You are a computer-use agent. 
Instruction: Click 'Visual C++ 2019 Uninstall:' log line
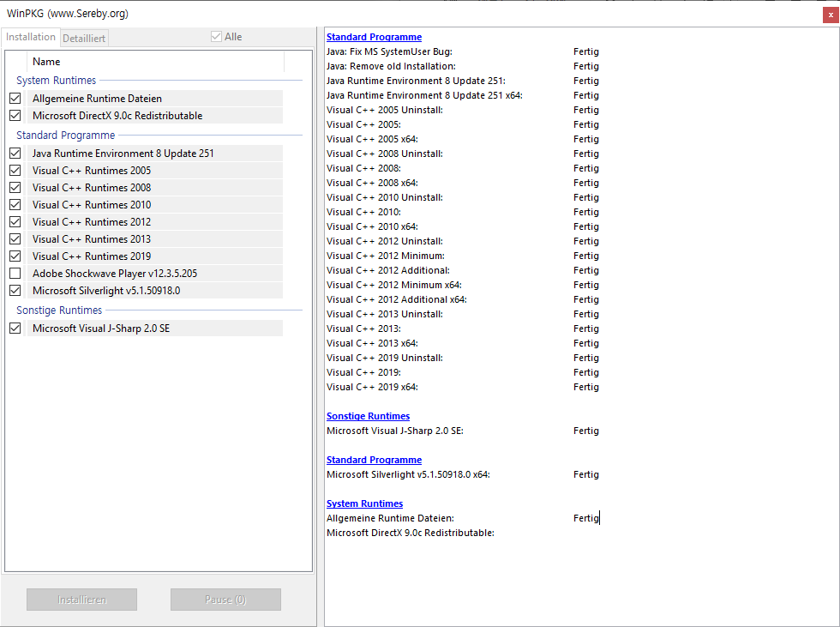[385, 358]
